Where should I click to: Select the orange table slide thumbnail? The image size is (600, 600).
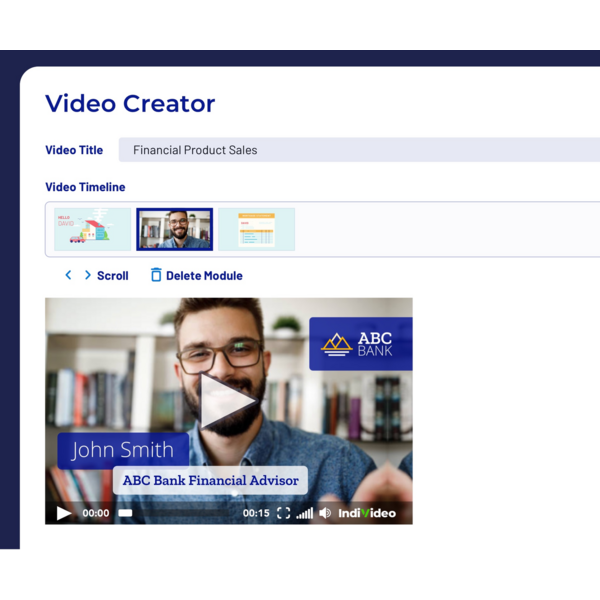click(x=256, y=229)
